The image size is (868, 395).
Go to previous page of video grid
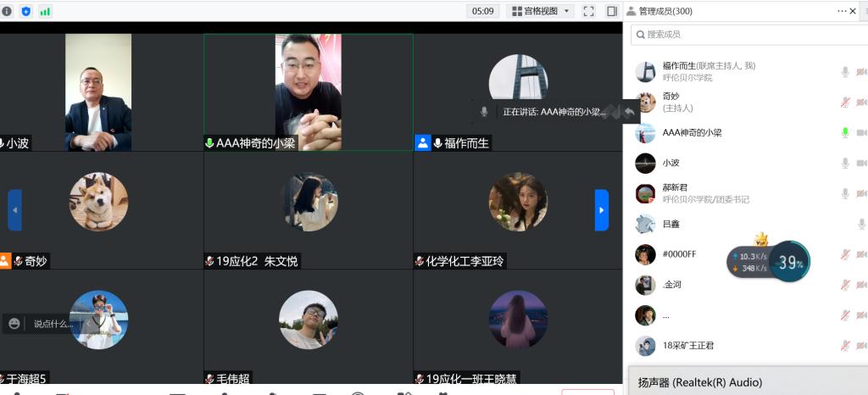(x=14, y=209)
